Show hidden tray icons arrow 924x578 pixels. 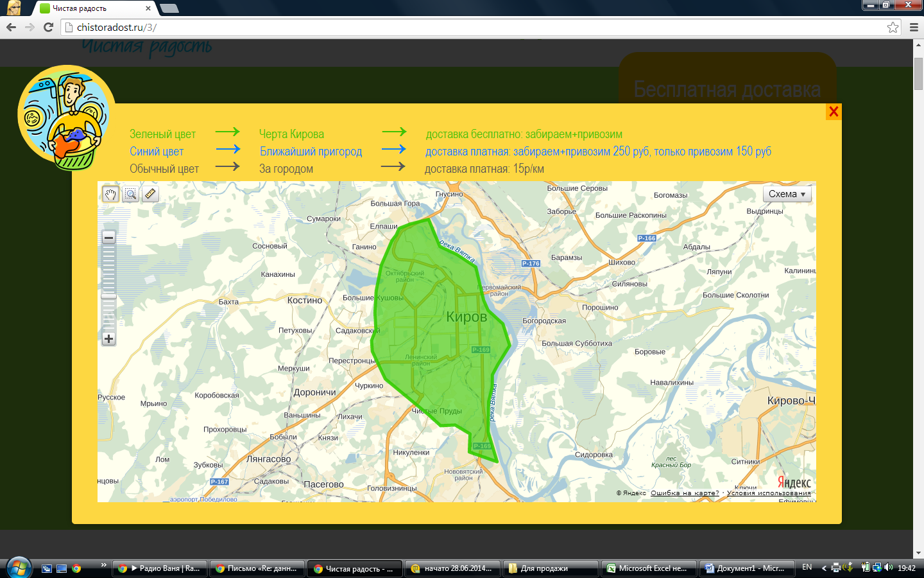coord(824,568)
